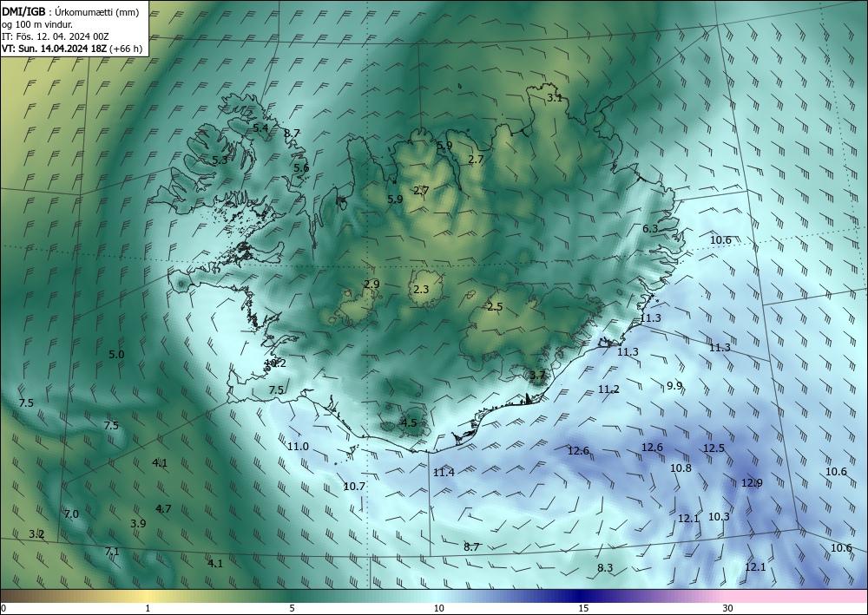Click the '30' tick on the color scale
Viewport: 868px width, 615px height.
tap(728, 608)
